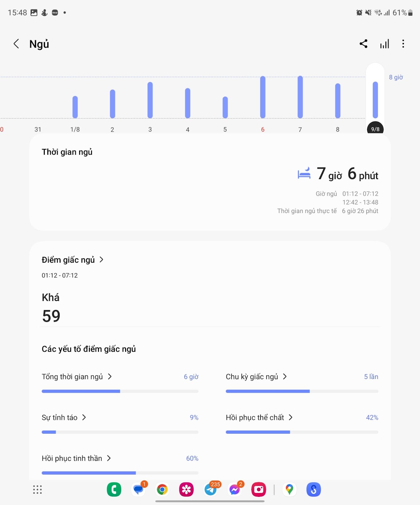Expand Chu kỳ giấc ngủ factor
The width and height of the screenshot is (420, 505).
pos(256,377)
